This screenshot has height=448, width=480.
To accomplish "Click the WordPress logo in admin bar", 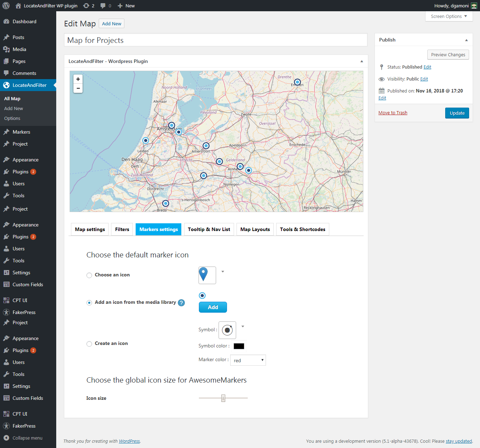I will tap(6, 6).
